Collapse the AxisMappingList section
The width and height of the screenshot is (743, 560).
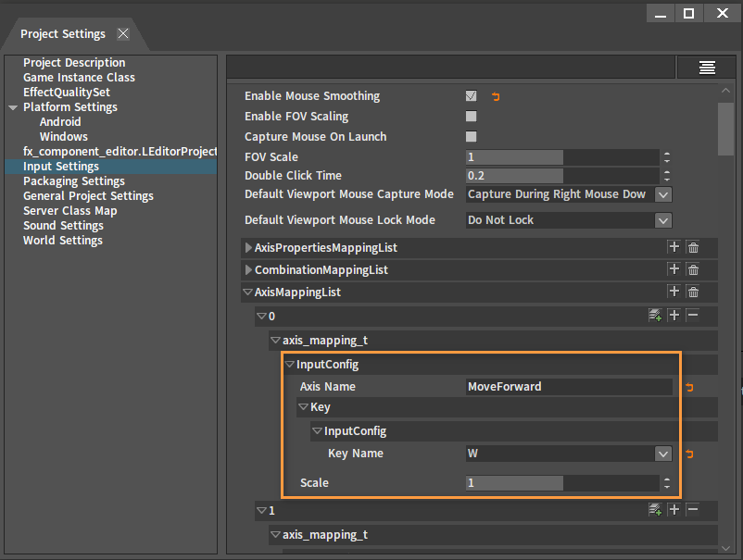pyautogui.click(x=247, y=292)
